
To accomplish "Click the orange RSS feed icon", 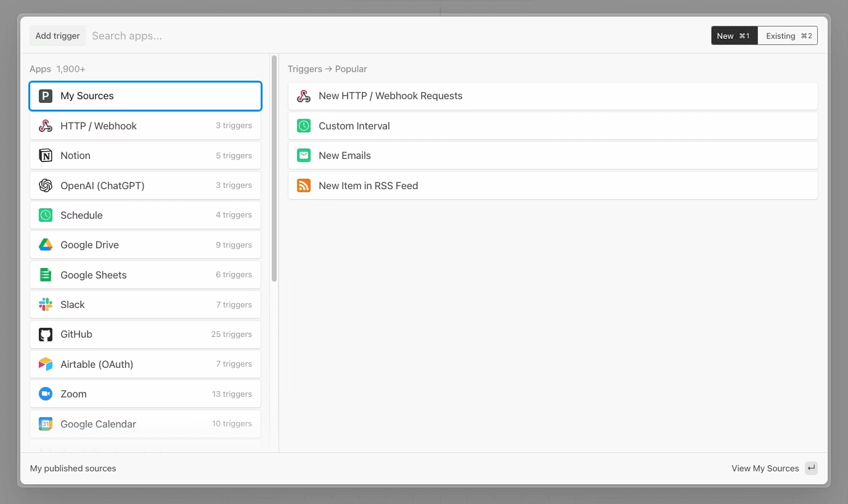I will 304,185.
